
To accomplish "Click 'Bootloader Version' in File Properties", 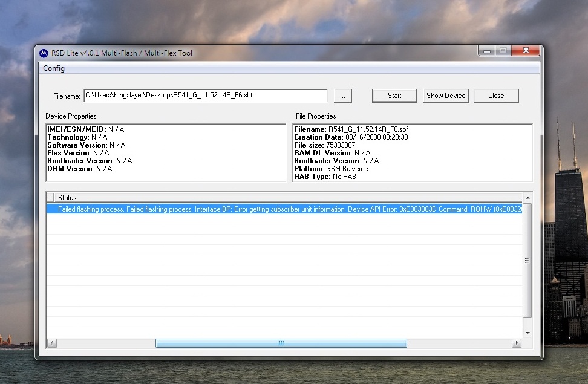I will click(336, 161).
